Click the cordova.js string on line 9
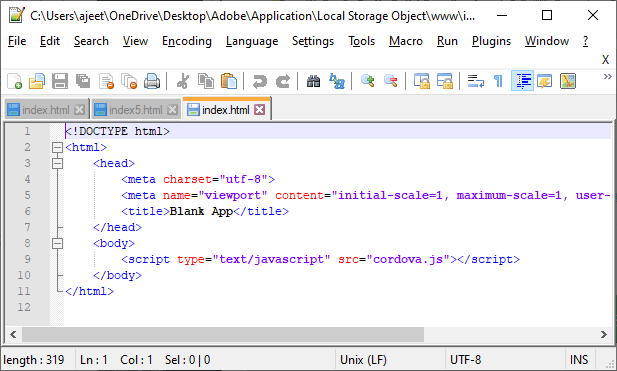 408,259
